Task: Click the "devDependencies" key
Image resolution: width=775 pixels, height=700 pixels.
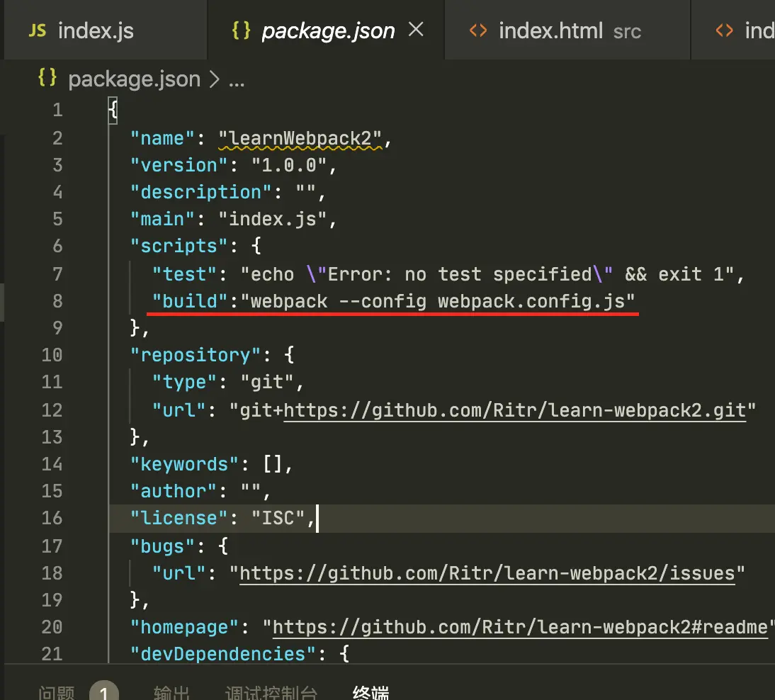Action: 223,655
